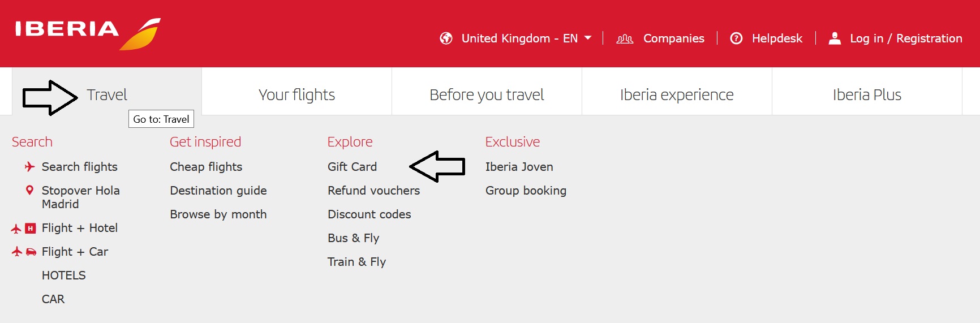Screen dimensions: 980x323
Task: Select the Iberia experience tab
Action: point(677,95)
